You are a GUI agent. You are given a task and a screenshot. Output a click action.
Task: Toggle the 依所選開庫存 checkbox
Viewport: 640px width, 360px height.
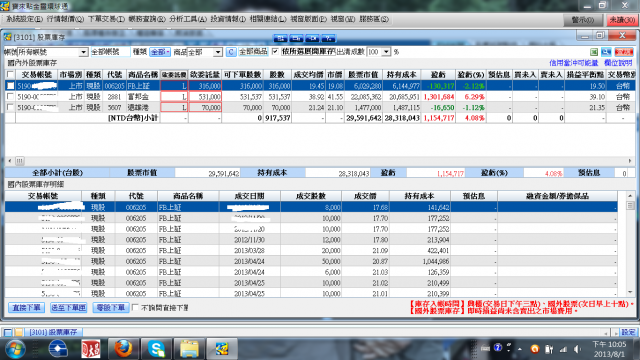tap(275, 51)
